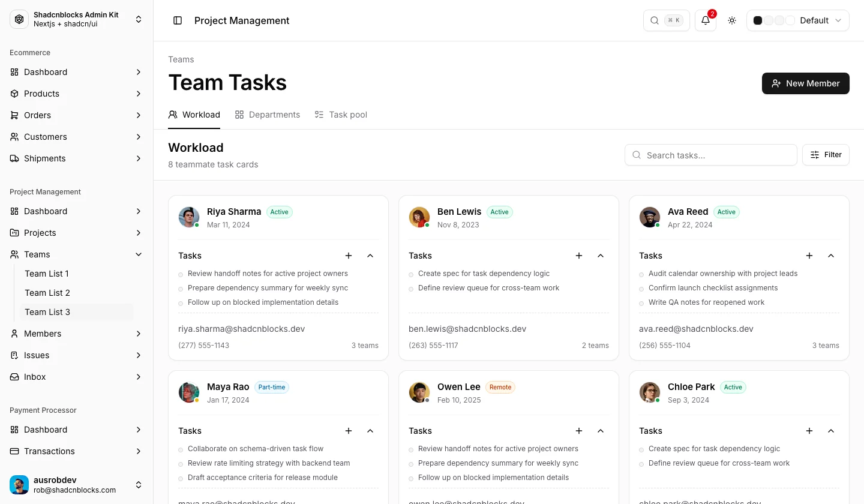864x504 pixels.
Task: Expand Ecommerce Products in sidebar
Action: [77, 94]
